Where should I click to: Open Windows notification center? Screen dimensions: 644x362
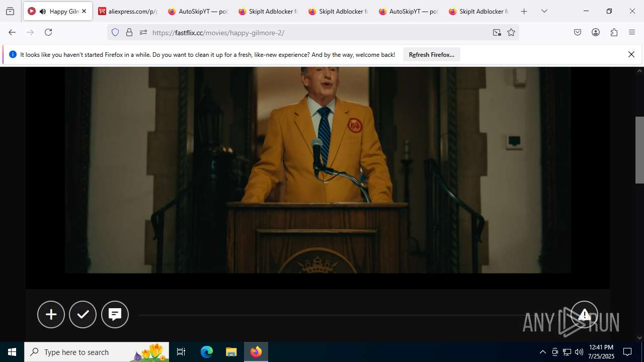click(x=627, y=352)
